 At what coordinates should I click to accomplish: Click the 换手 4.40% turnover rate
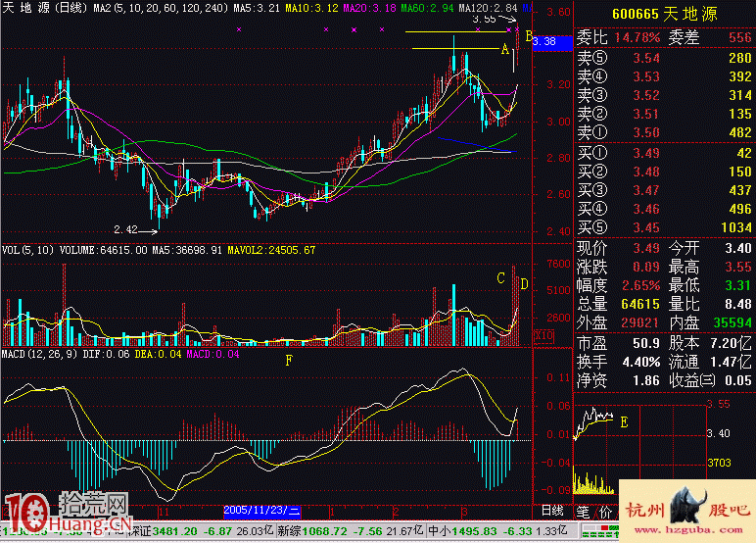[x=640, y=362]
